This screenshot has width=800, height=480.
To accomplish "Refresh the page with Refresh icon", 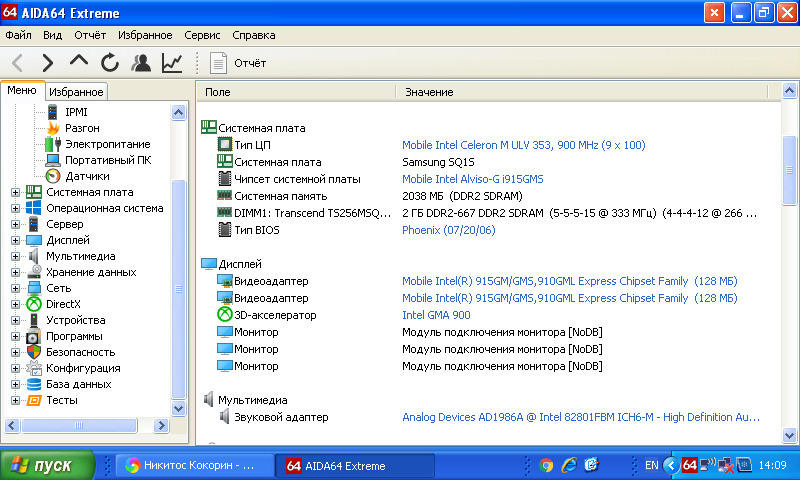I will pos(109,63).
